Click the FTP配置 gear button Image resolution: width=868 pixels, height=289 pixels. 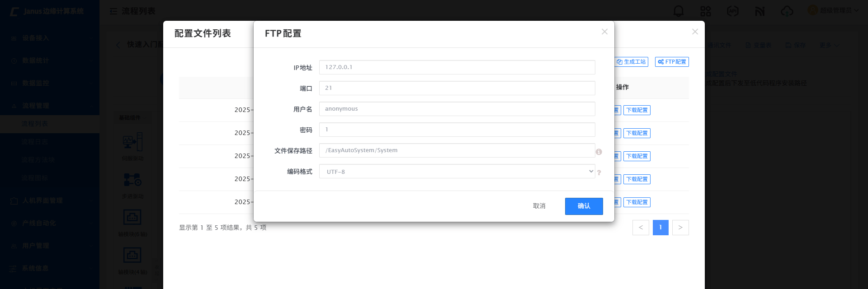tap(672, 62)
